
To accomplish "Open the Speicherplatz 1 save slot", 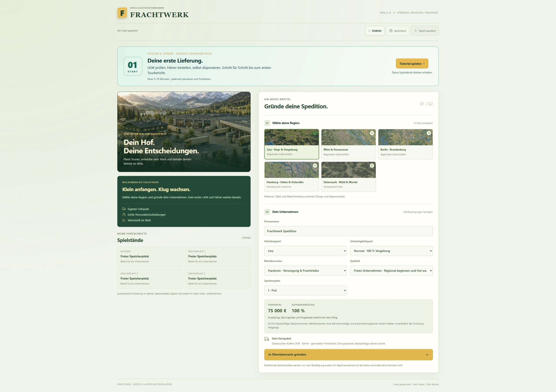I will [x=218, y=257].
